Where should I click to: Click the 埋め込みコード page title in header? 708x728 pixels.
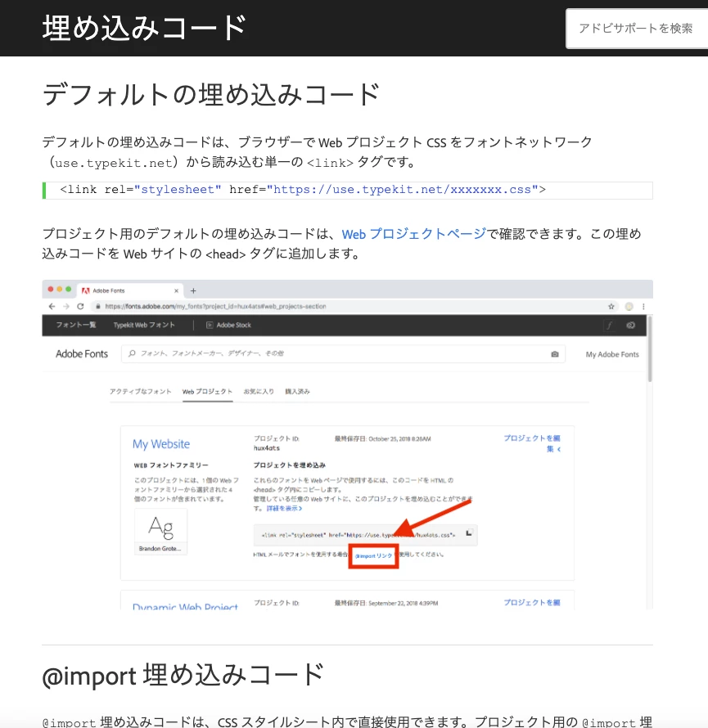(144, 27)
